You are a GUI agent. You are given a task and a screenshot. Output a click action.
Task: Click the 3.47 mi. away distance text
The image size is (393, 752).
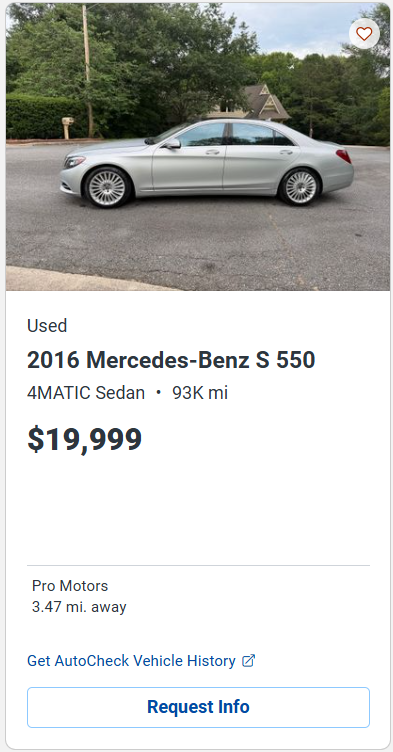pyautogui.click(x=79, y=607)
